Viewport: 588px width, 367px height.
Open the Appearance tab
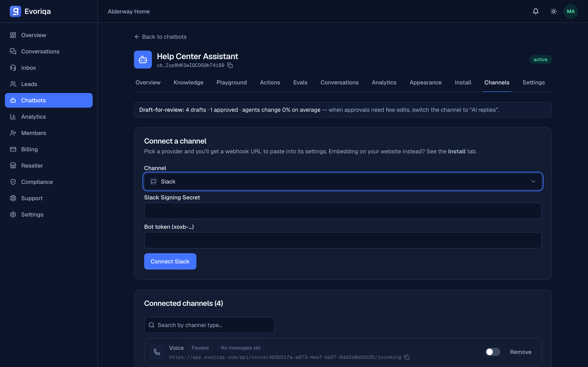(425, 83)
